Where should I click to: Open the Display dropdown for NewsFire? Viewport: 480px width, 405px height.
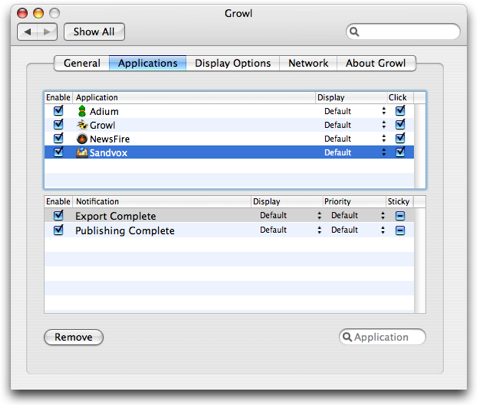pyautogui.click(x=355, y=139)
